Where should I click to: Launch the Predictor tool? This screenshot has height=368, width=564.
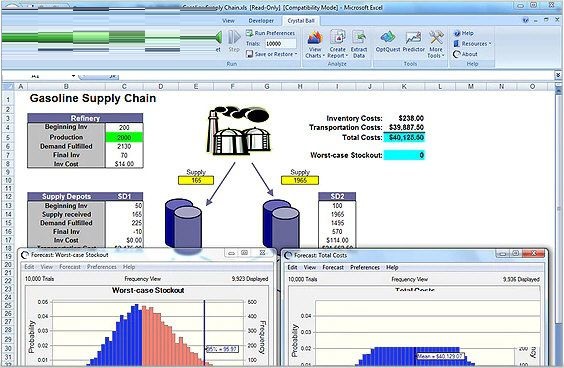[414, 42]
